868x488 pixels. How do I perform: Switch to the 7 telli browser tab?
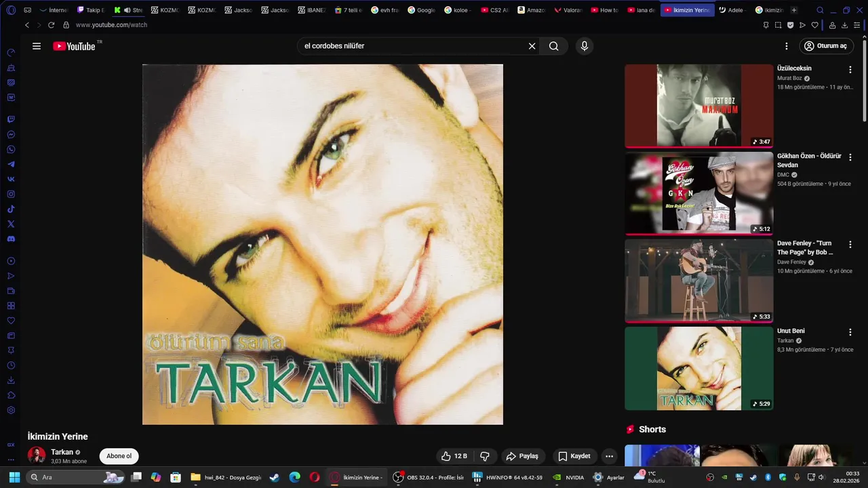349,10
